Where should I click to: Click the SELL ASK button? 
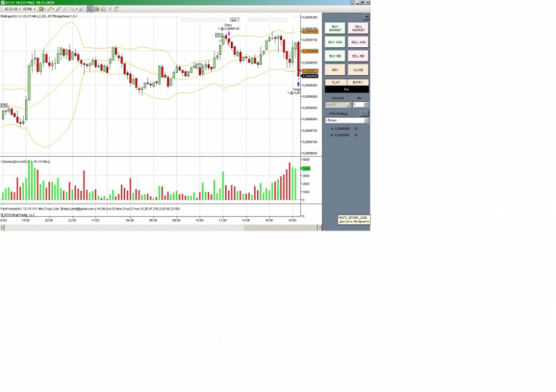coord(358,42)
